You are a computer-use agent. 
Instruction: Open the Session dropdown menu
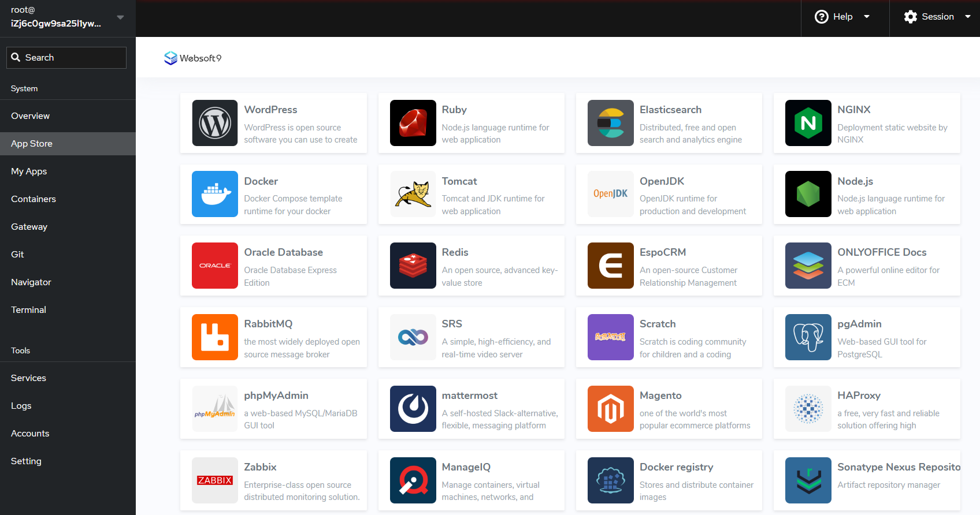click(x=937, y=17)
